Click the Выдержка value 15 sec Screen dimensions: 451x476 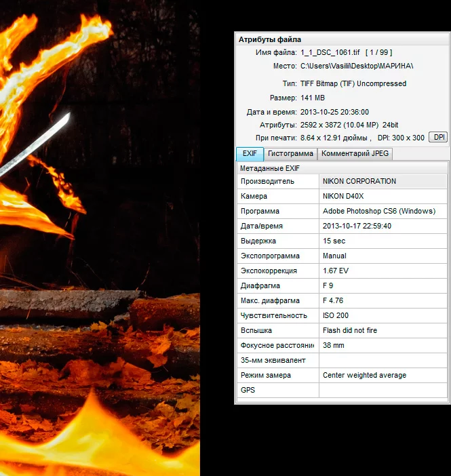pos(334,241)
